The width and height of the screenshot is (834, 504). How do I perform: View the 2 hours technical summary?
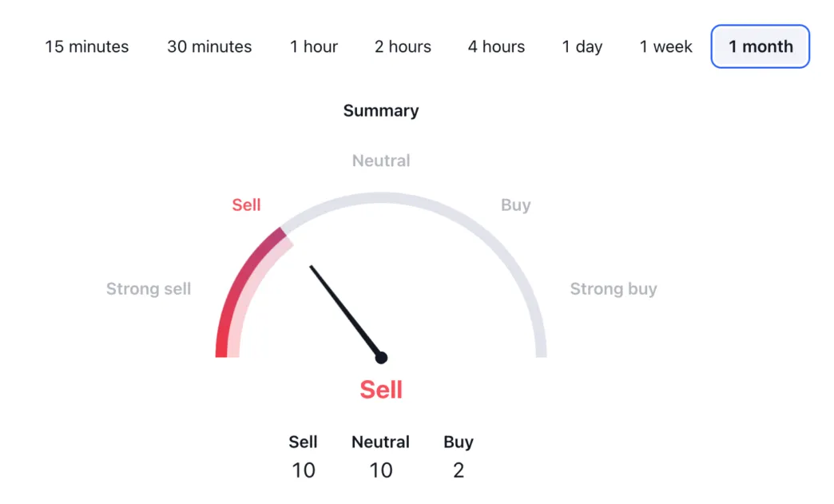click(x=402, y=46)
